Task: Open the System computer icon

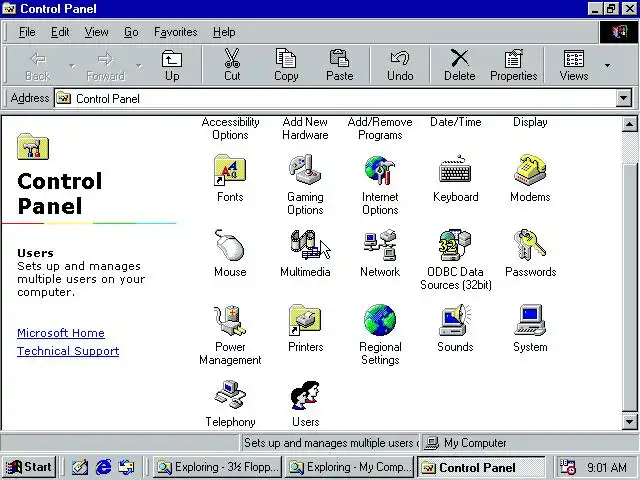Action: (530, 320)
